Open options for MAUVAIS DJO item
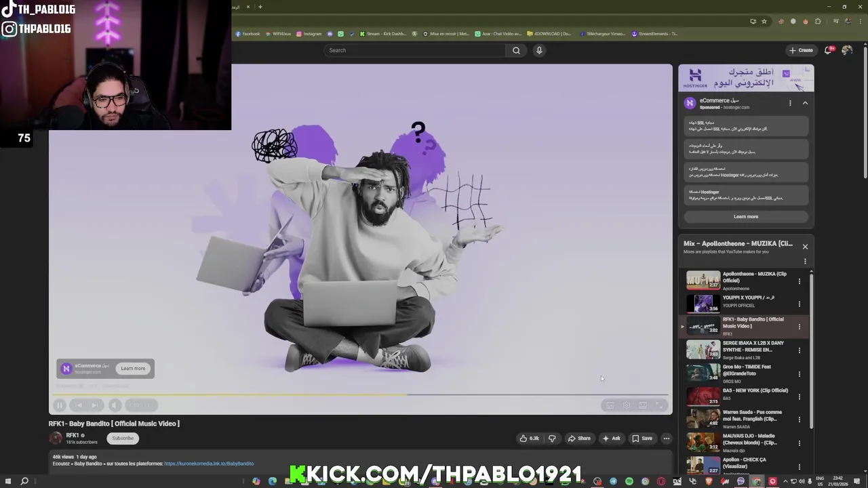 [x=799, y=443]
